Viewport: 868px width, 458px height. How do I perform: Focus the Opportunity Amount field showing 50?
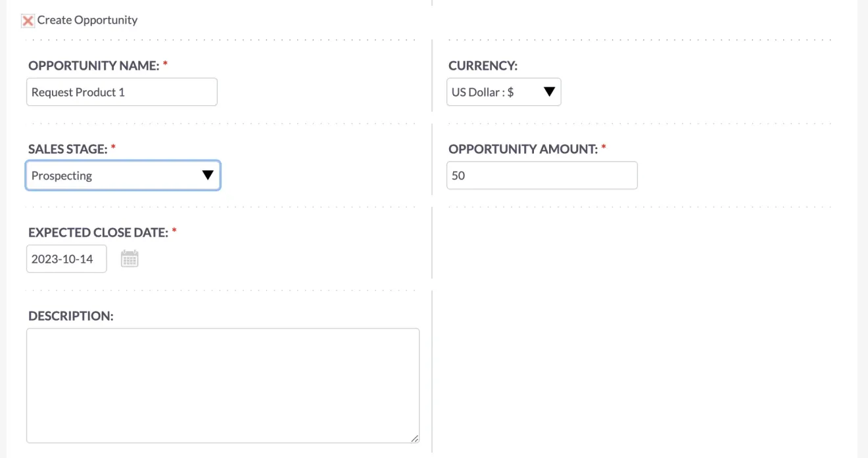point(542,175)
